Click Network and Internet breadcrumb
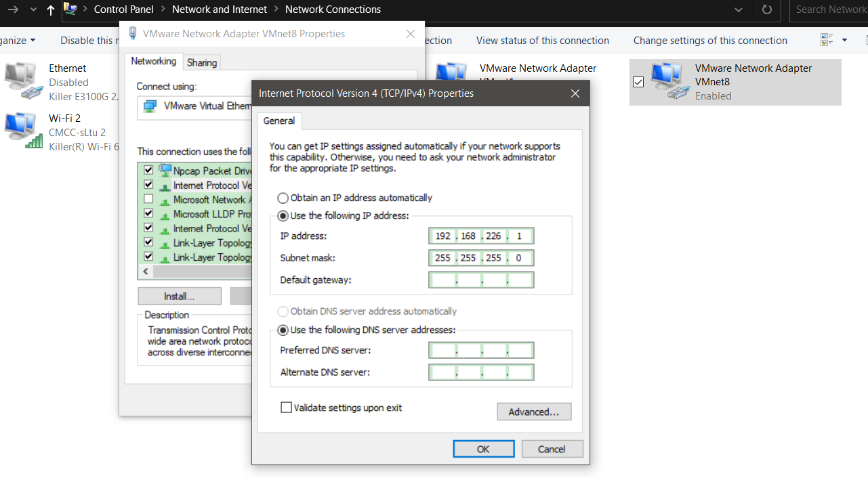 pos(220,9)
